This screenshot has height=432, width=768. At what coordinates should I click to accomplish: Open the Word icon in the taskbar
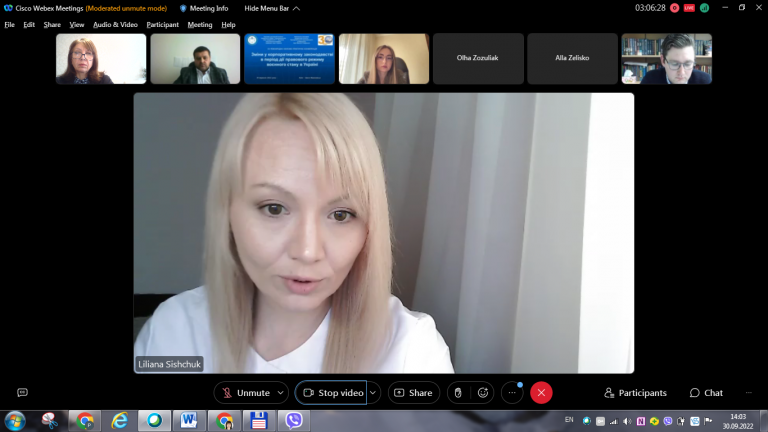(189, 420)
